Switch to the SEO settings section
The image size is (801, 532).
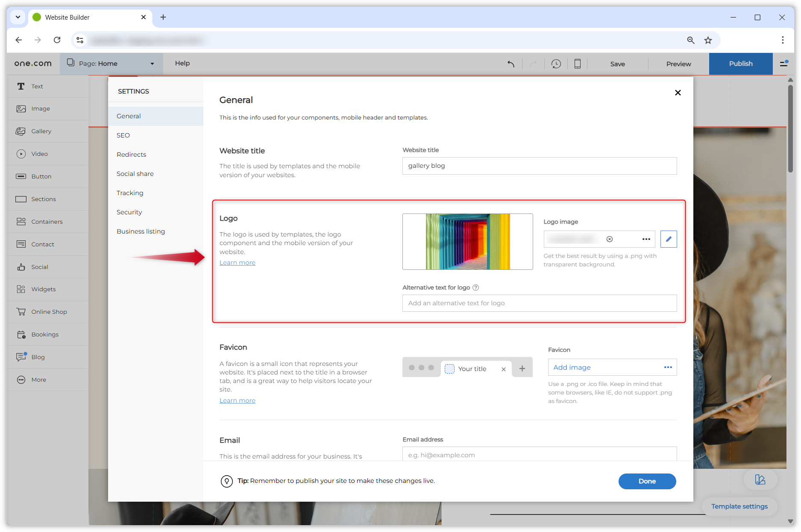tap(123, 135)
